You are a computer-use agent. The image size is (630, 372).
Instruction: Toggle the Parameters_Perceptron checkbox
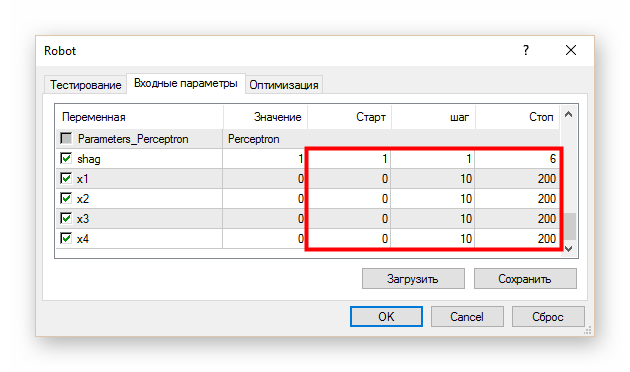[x=66, y=138]
